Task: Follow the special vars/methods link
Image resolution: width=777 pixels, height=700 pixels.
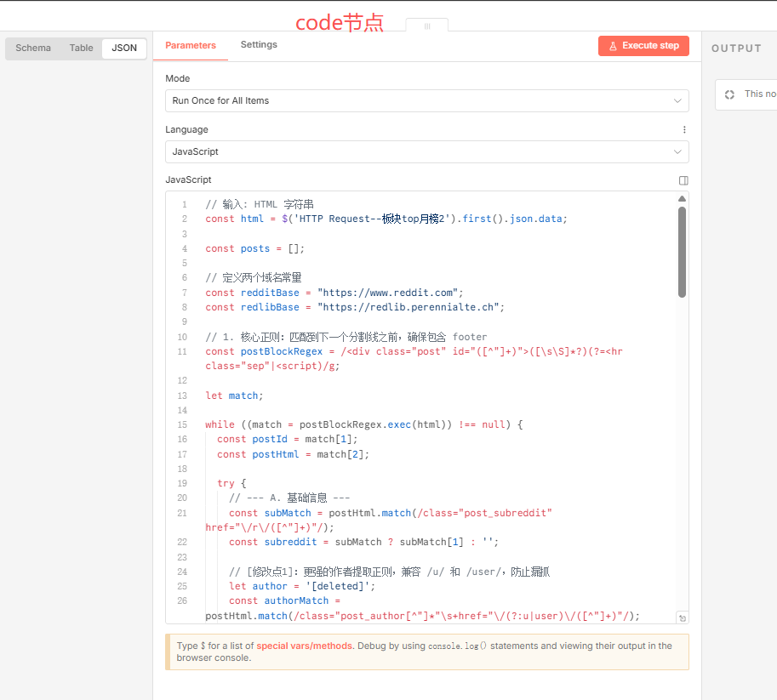Action: 305,646
